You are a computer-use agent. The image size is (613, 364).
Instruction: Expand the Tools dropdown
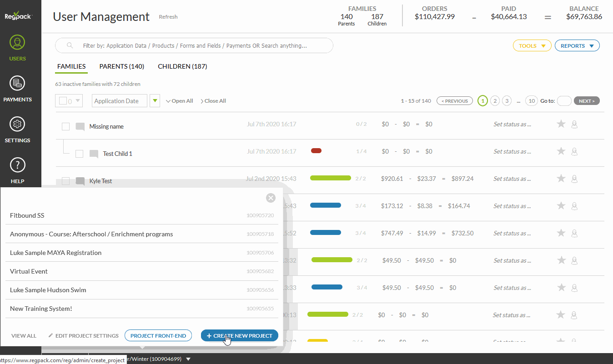pyautogui.click(x=532, y=46)
